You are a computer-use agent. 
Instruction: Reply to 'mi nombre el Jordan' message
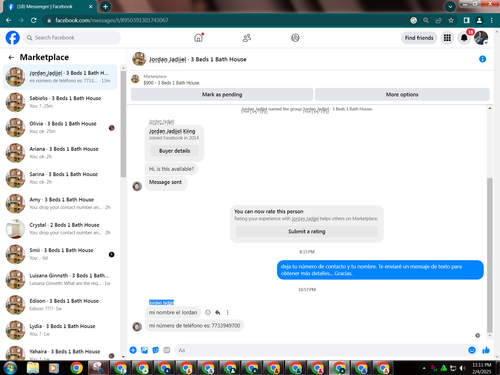pyautogui.click(x=218, y=312)
